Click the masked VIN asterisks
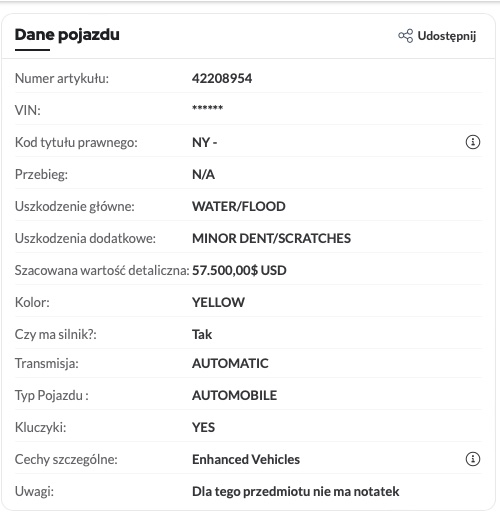Viewport: 500px width, 519px height. tap(207, 108)
